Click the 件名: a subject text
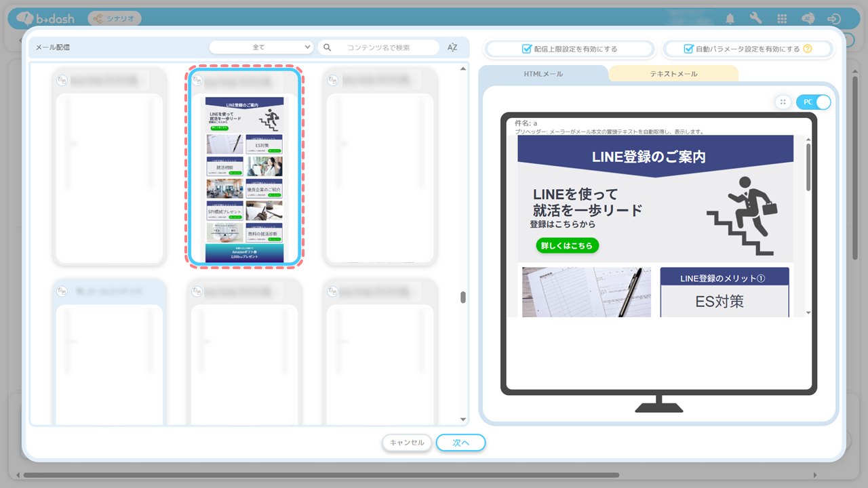The image size is (868, 488). click(x=526, y=123)
